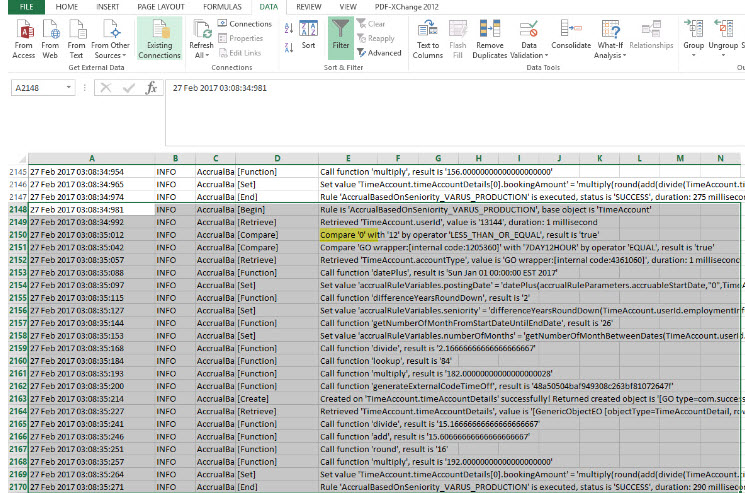Image resolution: width=745 pixels, height=493 pixels.
Task: Switch to the VIEW tab
Action: pyautogui.click(x=348, y=7)
